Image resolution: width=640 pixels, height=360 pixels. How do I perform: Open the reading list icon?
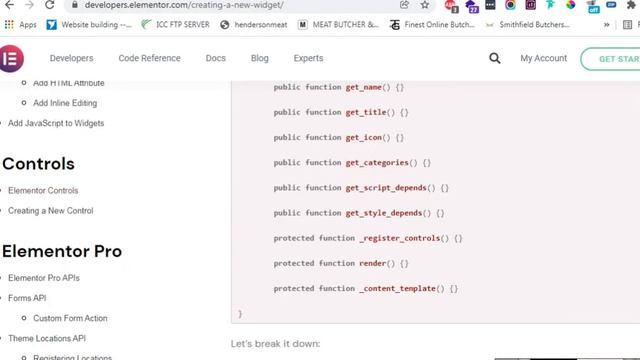[628, 24]
